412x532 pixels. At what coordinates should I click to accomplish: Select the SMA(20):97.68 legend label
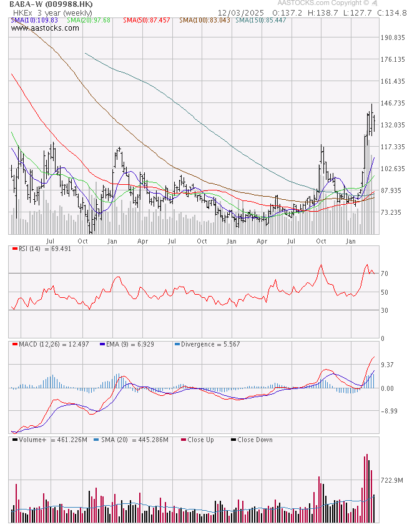pyautogui.click(x=88, y=21)
